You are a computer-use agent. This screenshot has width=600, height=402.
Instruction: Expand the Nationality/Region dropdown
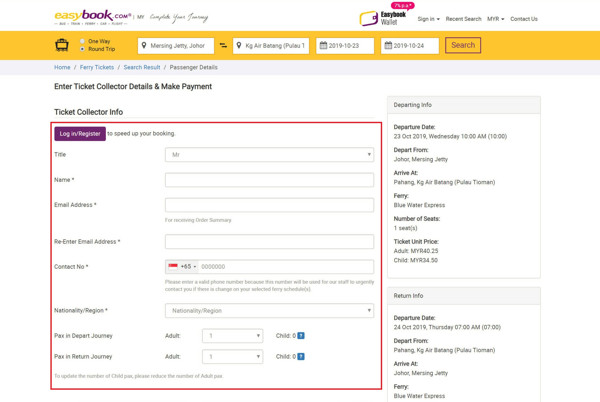click(269, 311)
